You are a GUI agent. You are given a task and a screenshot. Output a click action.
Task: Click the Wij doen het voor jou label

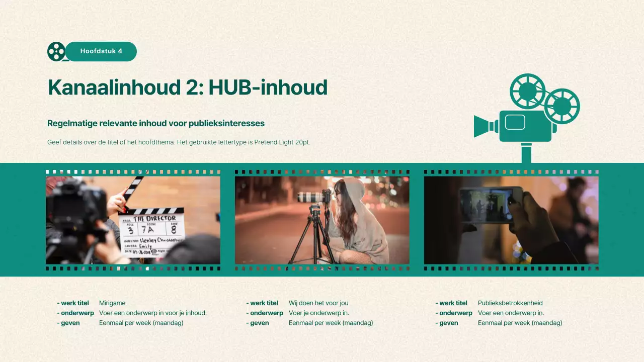pos(318,303)
